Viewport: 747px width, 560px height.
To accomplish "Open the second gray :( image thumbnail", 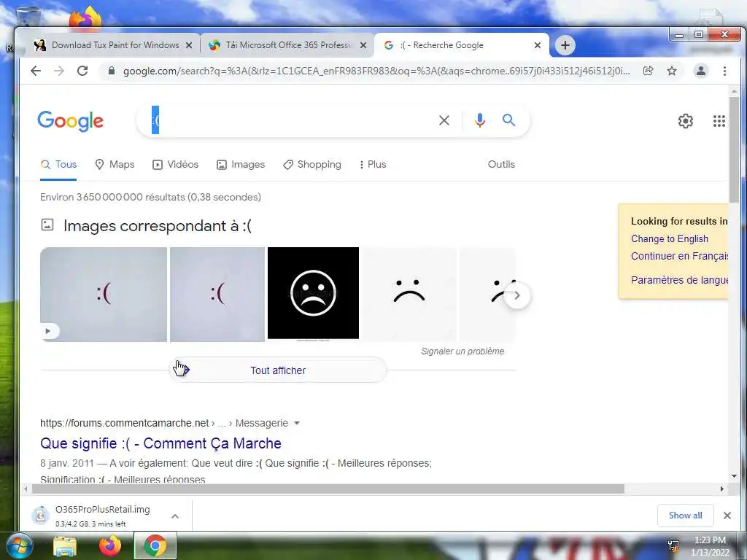I will tap(217, 295).
